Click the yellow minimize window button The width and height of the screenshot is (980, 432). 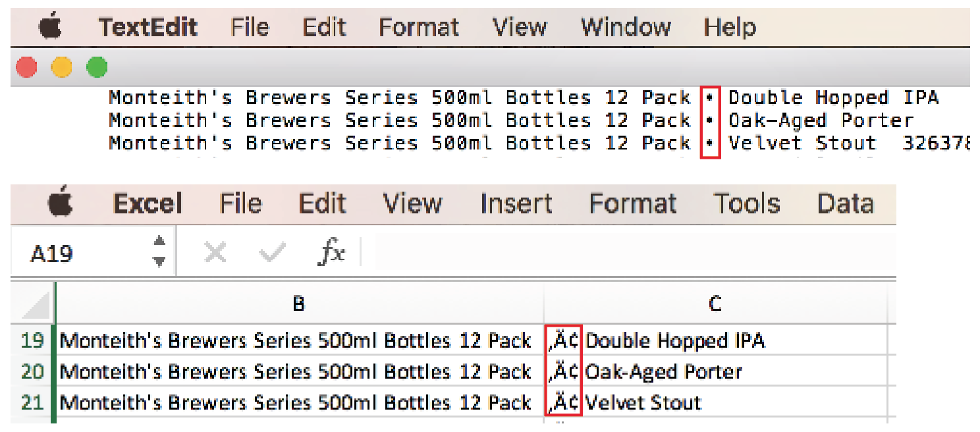(62, 67)
